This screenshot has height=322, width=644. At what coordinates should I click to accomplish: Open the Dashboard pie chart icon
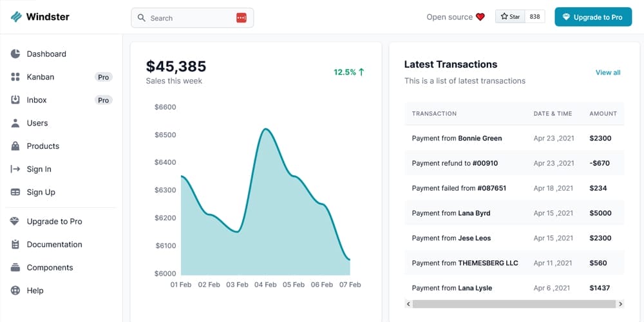15,54
